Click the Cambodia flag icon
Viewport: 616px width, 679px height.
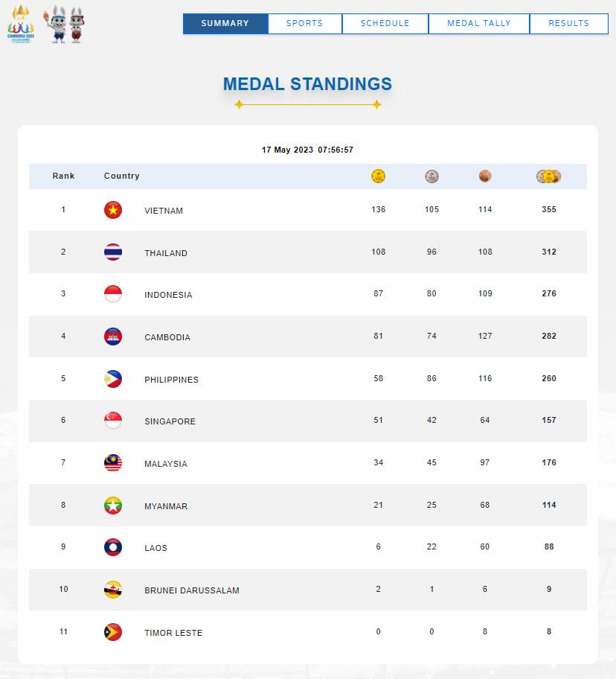click(x=113, y=337)
